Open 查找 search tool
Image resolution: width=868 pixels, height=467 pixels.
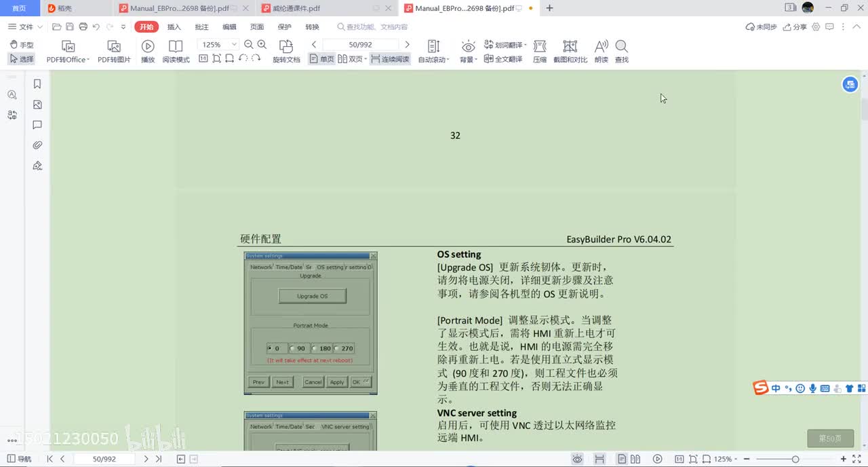(x=621, y=52)
